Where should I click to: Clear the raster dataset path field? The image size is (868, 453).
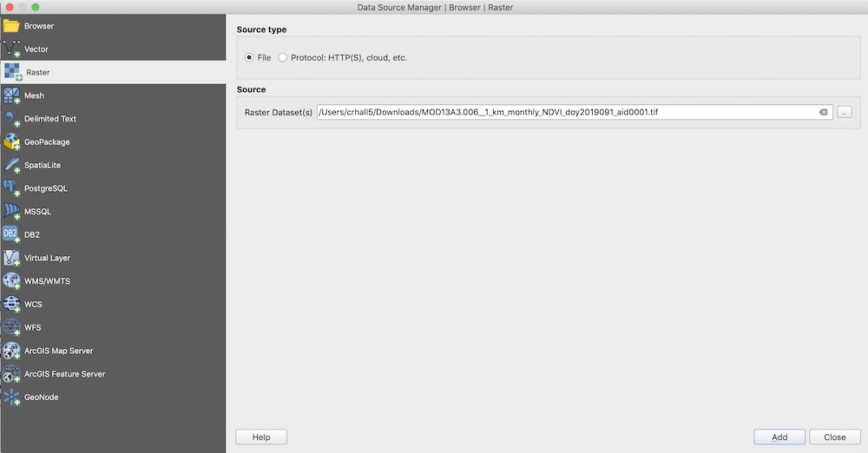[x=823, y=112]
